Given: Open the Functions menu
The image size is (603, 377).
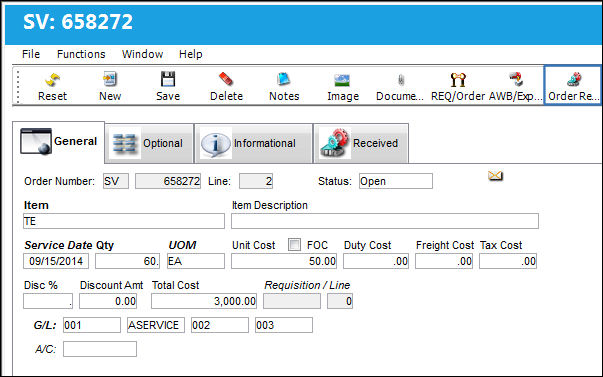Looking at the screenshot, I should (x=81, y=54).
